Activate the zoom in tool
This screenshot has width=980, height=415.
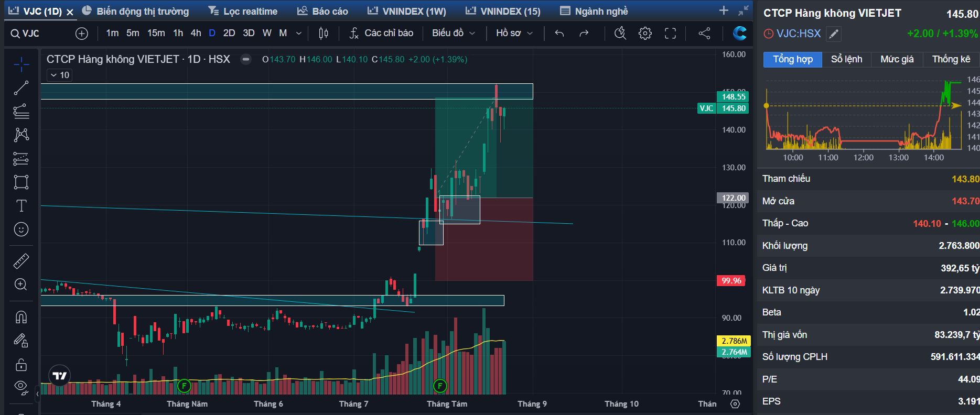(21, 284)
